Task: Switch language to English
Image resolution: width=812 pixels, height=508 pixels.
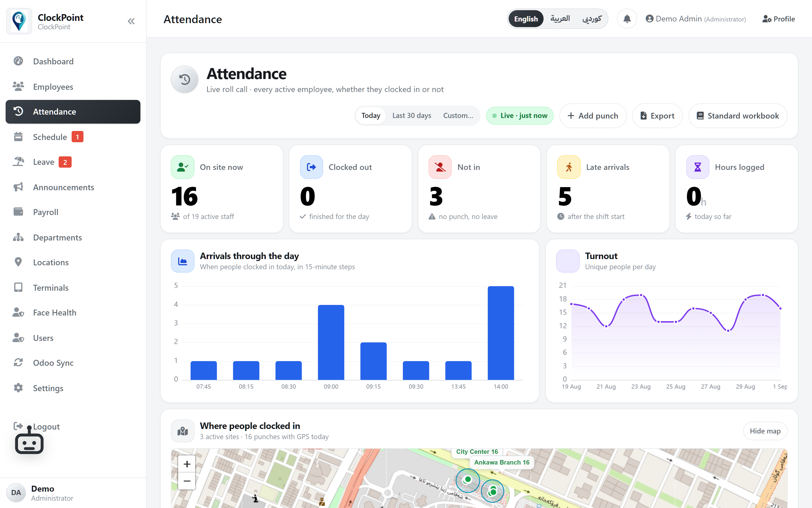Action: click(x=526, y=19)
